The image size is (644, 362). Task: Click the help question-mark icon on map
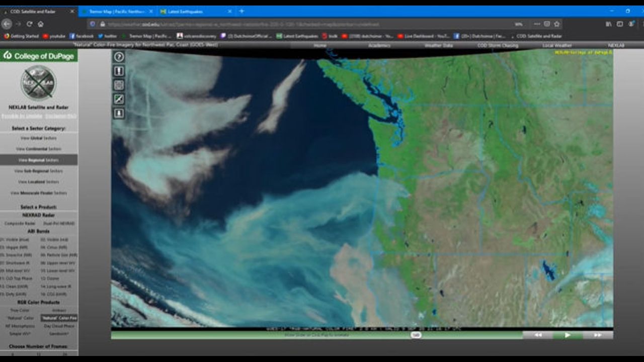click(x=119, y=57)
